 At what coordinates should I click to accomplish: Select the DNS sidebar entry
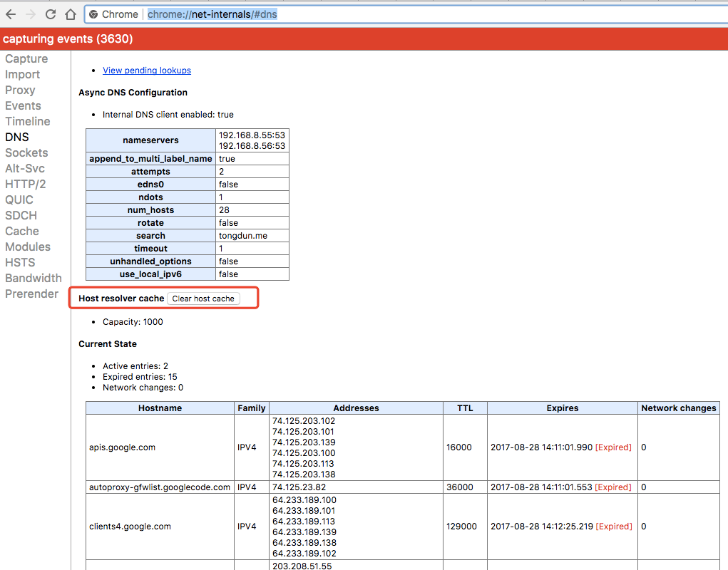click(x=16, y=138)
